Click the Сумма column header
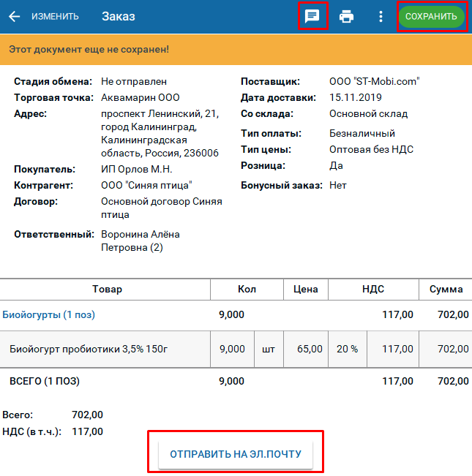 pos(446,289)
